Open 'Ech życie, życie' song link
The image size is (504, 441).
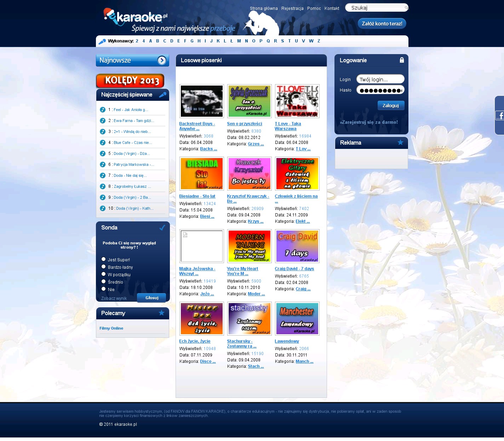click(195, 341)
